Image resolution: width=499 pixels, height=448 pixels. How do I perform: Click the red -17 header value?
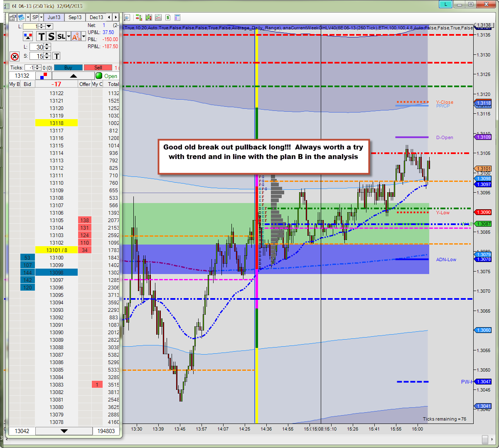pos(57,84)
